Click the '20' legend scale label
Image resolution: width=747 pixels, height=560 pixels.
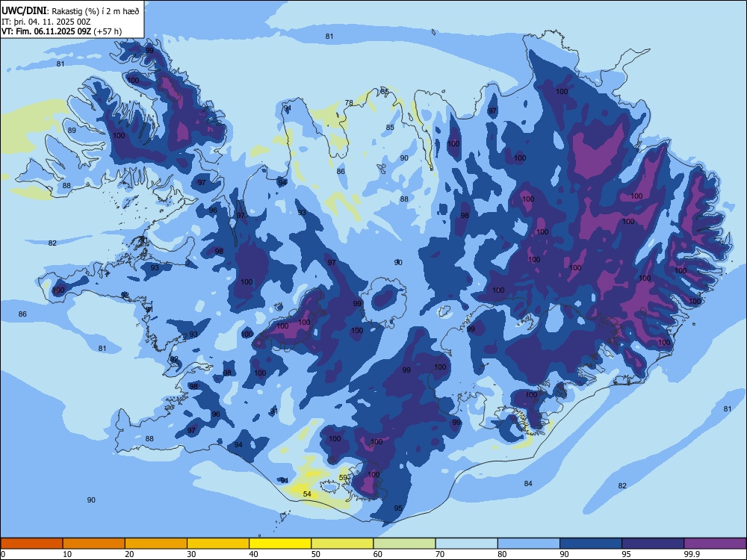click(x=129, y=554)
